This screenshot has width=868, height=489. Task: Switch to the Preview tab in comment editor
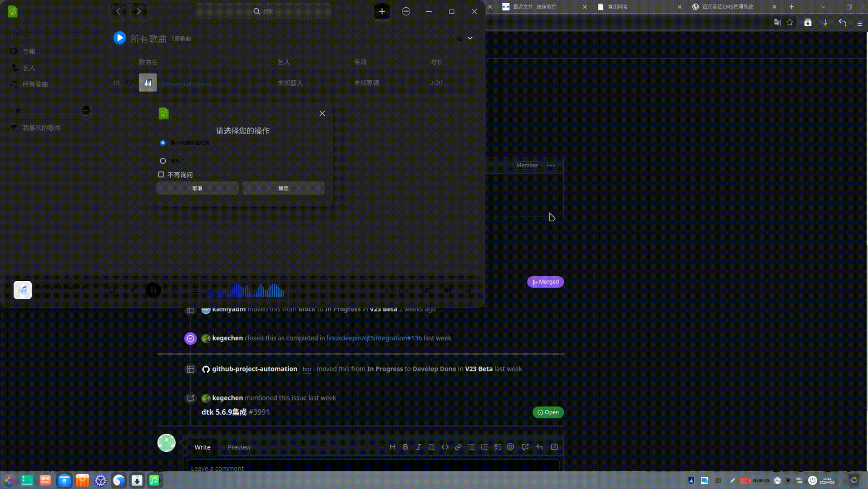239,447
